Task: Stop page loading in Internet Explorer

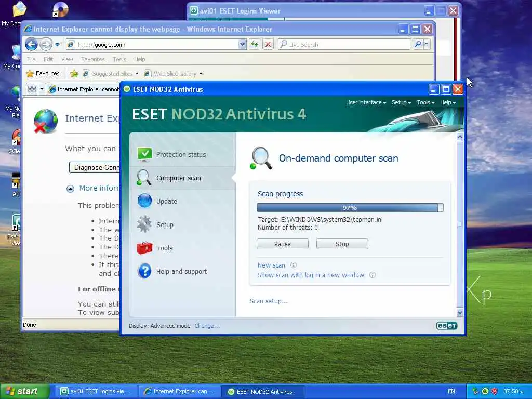Action: click(268, 45)
